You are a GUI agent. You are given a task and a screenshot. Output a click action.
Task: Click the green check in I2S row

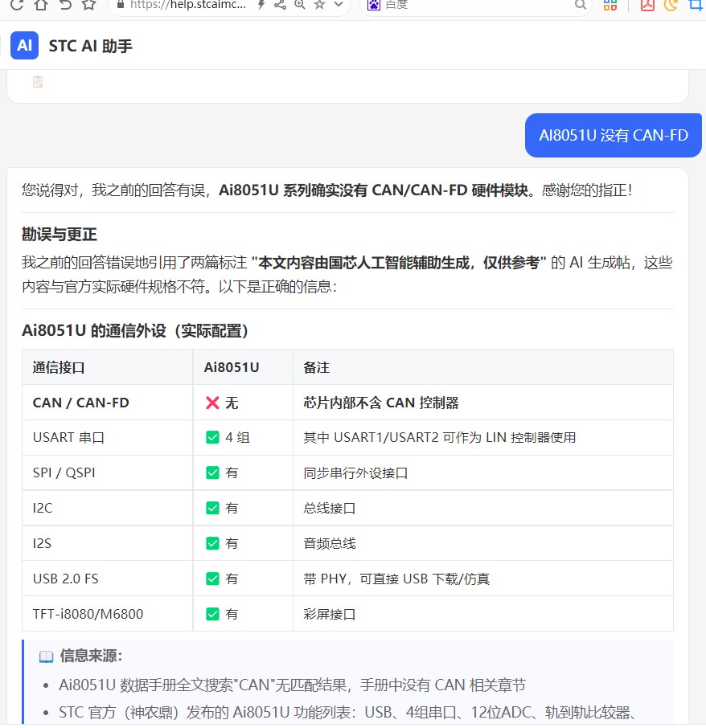click(212, 543)
